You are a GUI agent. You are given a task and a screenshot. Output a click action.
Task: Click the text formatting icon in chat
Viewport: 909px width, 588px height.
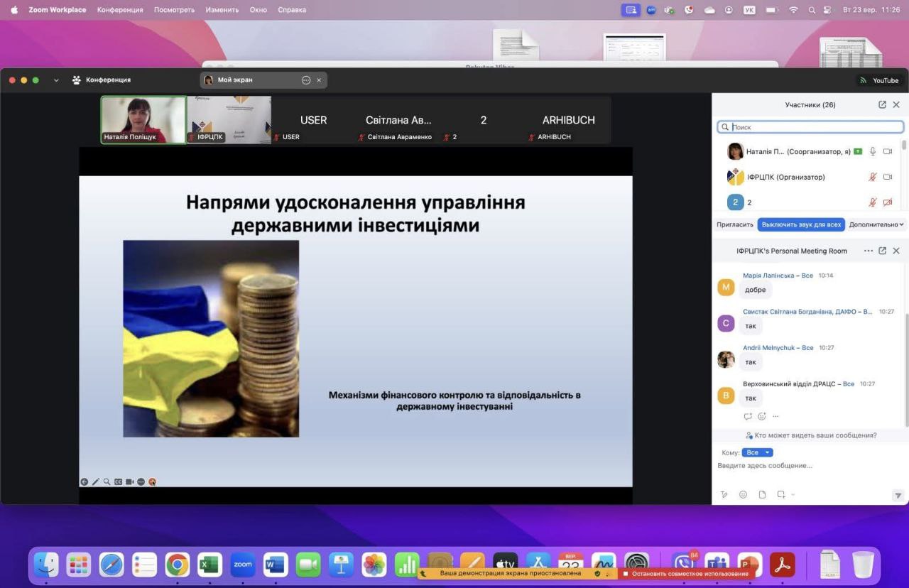coord(724,494)
